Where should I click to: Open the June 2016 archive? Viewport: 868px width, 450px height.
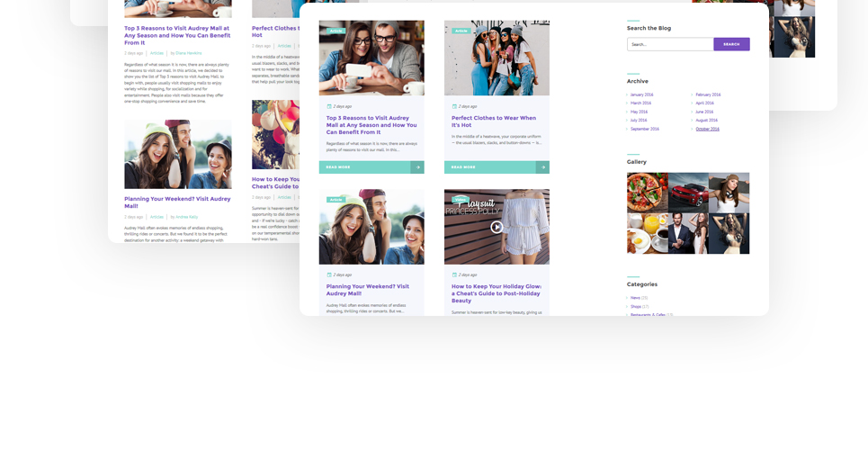tap(704, 112)
